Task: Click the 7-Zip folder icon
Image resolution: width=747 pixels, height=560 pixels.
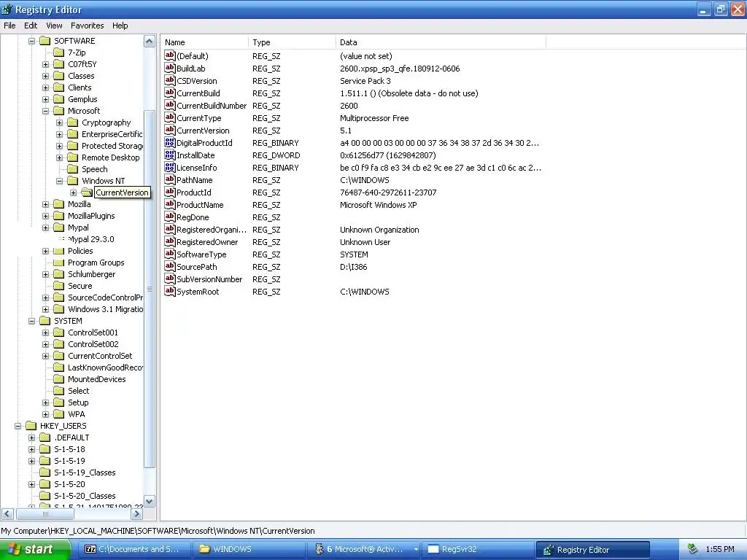Action: coord(58,52)
